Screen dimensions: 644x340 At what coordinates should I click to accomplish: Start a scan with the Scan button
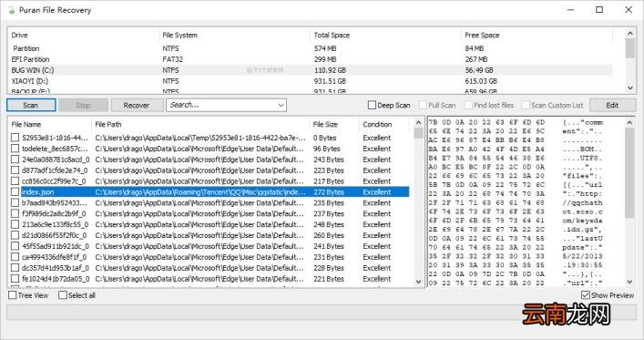point(31,105)
